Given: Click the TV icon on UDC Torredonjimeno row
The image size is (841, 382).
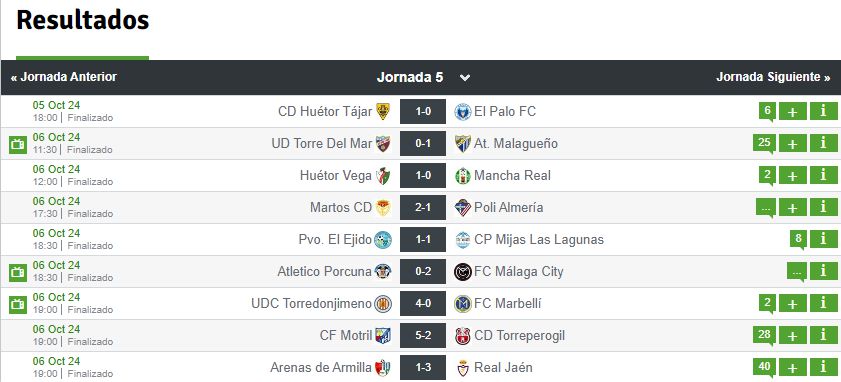Looking at the screenshot, I should [x=18, y=305].
